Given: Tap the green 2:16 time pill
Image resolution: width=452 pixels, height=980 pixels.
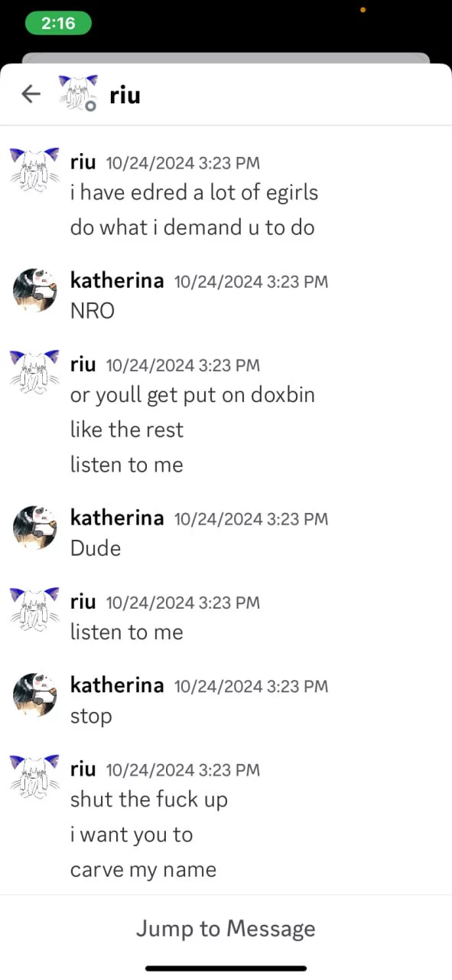Looking at the screenshot, I should point(58,23).
